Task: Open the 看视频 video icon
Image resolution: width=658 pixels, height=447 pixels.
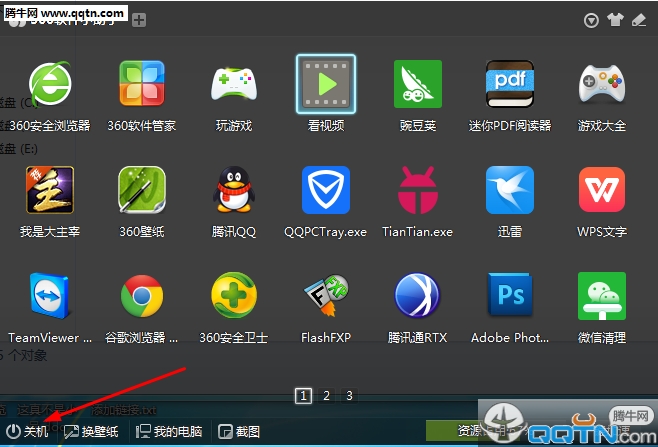Action: (x=326, y=84)
